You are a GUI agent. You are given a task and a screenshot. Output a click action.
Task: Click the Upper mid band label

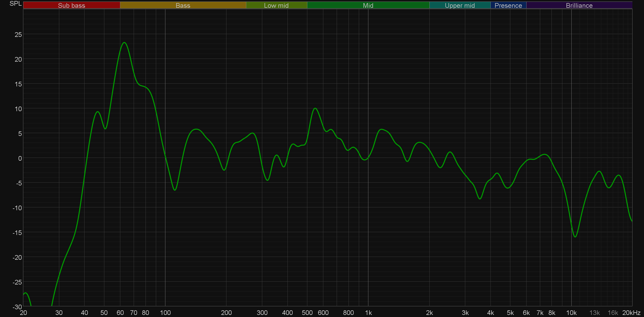[x=460, y=5]
